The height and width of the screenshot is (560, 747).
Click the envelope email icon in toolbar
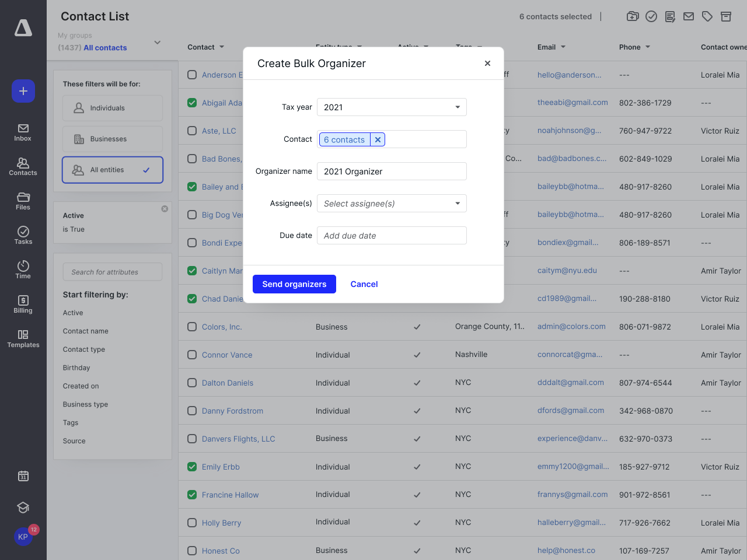689,16
